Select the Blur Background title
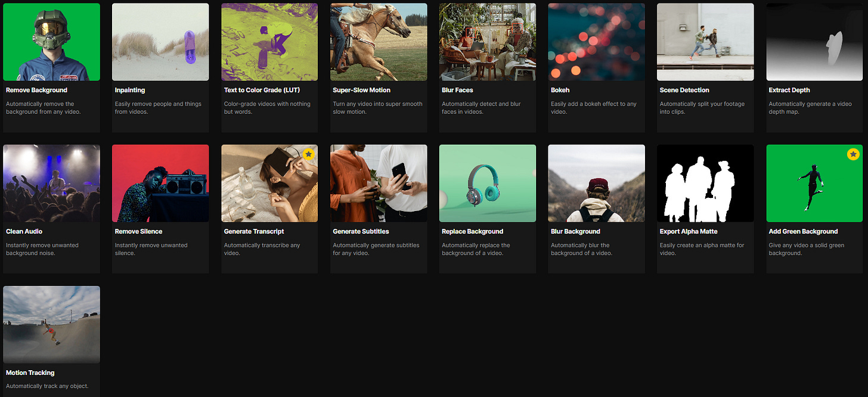The width and height of the screenshot is (868, 397). pyautogui.click(x=576, y=231)
